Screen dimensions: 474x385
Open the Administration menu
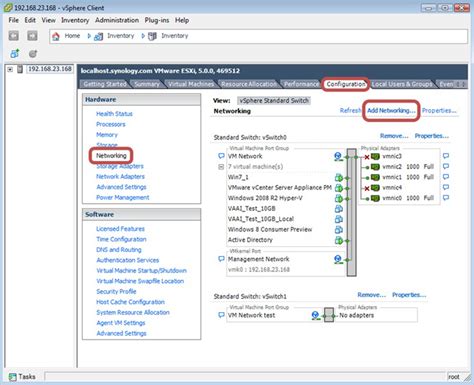(x=117, y=20)
